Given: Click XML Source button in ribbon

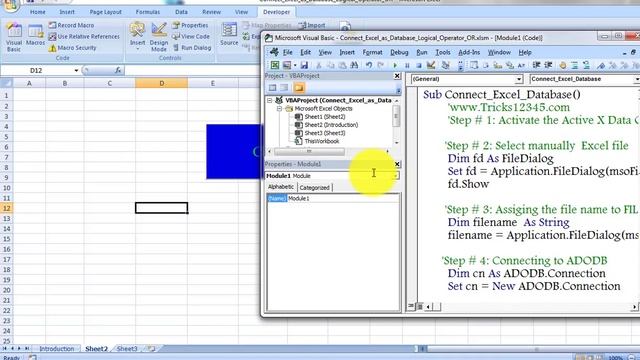Looking at the screenshot, I should tap(229, 34).
